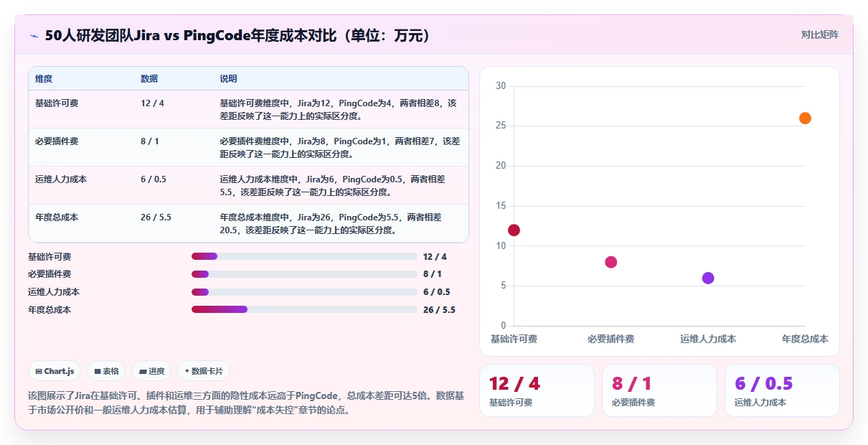This screenshot has width=868, height=445.
Task: Click the description mentioning 两者相差7
Action: click(x=340, y=147)
